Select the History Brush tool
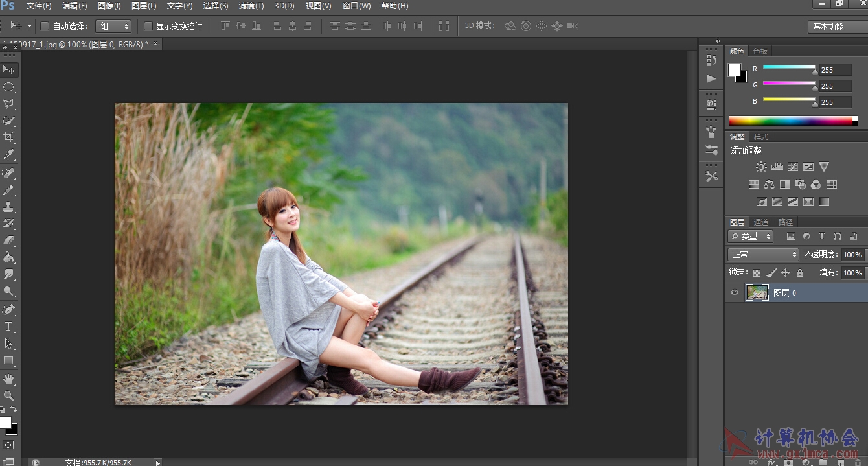This screenshot has width=868, height=466. pos(9,224)
